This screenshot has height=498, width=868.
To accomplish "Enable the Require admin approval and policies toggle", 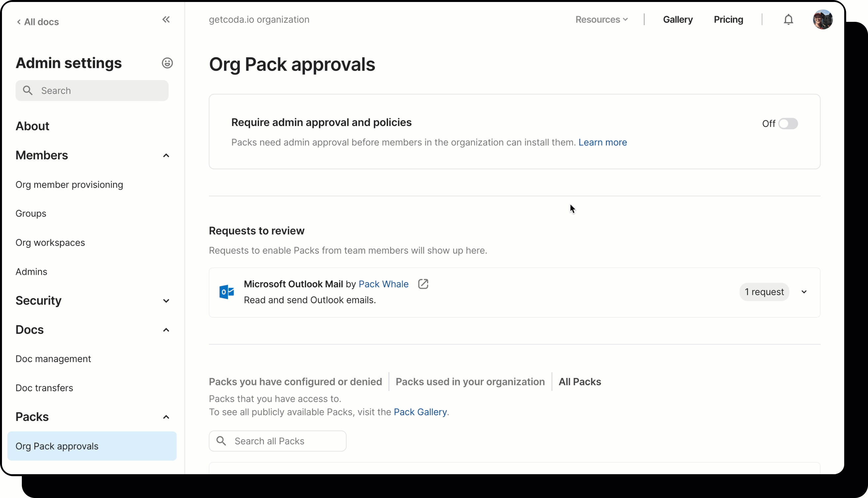I will pos(789,123).
